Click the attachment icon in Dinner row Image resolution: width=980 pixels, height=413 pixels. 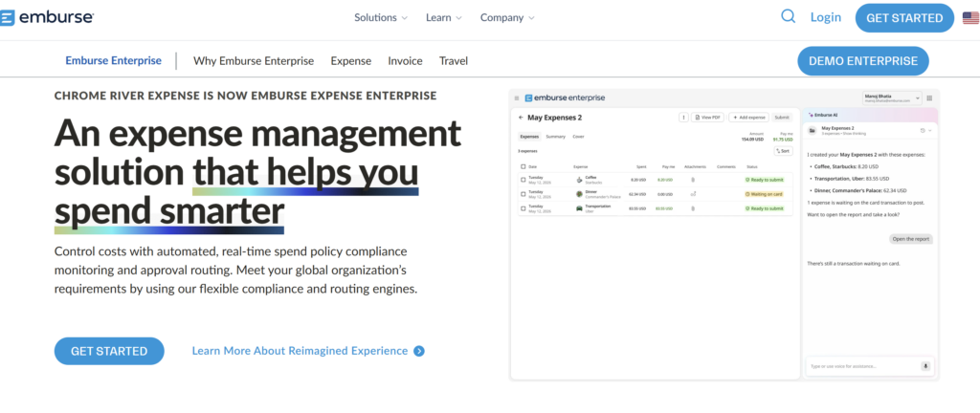(693, 194)
